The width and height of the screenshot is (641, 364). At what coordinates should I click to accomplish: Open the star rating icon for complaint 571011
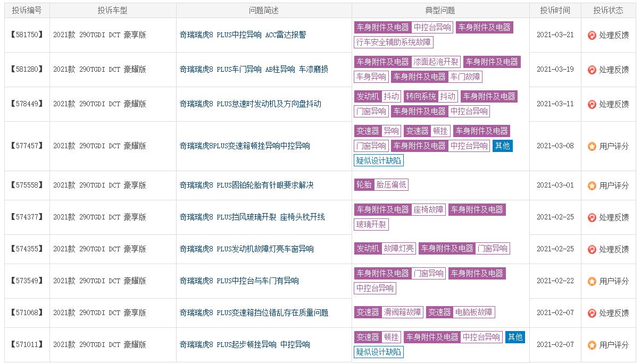592,345
